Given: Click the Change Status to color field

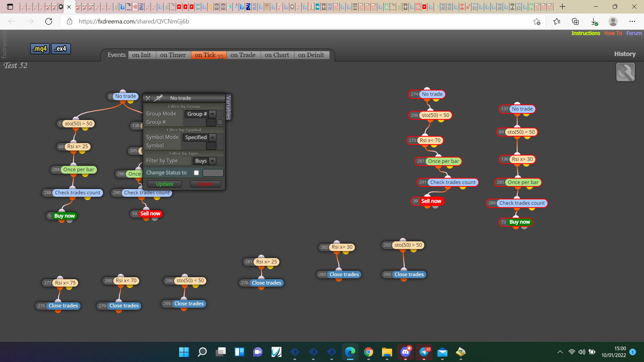Looking at the screenshot, I should tap(213, 173).
